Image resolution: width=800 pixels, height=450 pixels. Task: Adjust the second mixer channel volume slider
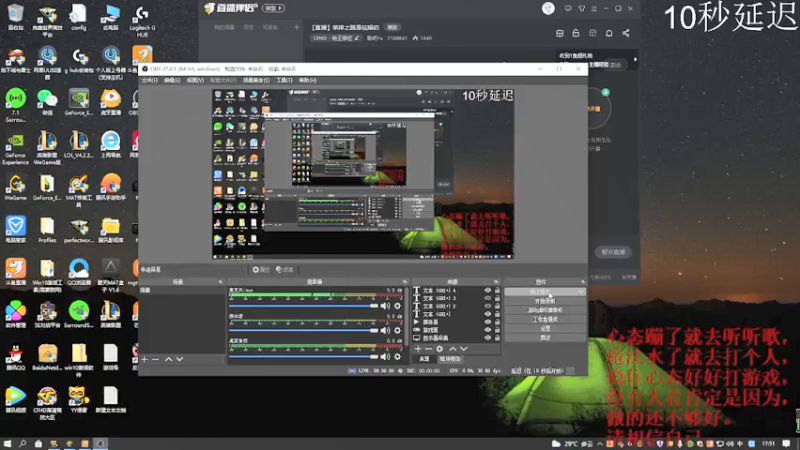point(304,331)
